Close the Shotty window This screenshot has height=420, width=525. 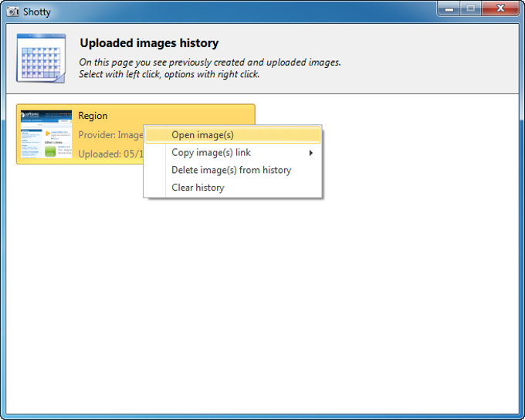(500, 8)
